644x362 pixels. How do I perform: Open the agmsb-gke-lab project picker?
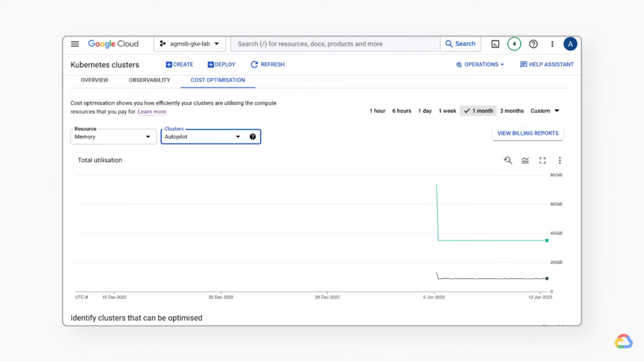pos(190,44)
